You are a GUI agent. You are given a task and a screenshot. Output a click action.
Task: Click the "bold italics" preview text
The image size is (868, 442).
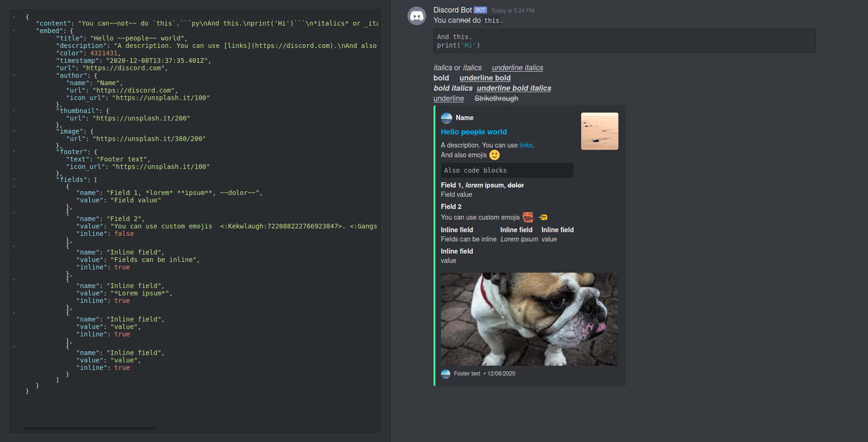453,88
